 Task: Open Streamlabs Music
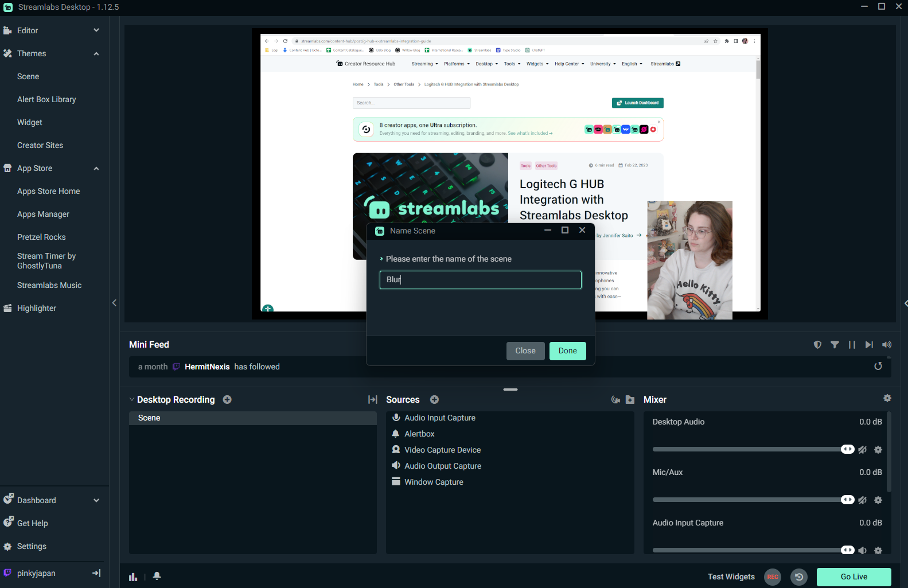[x=49, y=285]
